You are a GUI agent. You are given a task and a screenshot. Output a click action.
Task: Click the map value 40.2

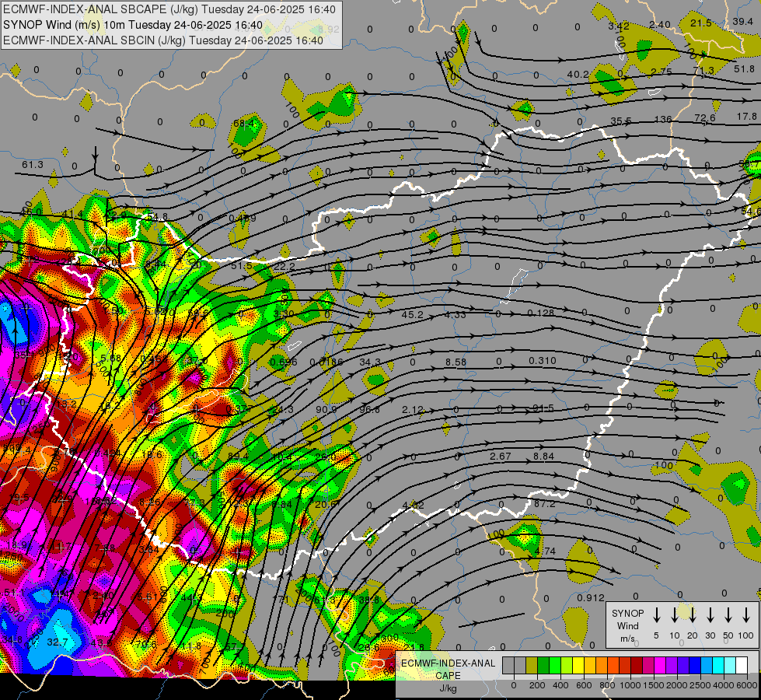(578, 75)
